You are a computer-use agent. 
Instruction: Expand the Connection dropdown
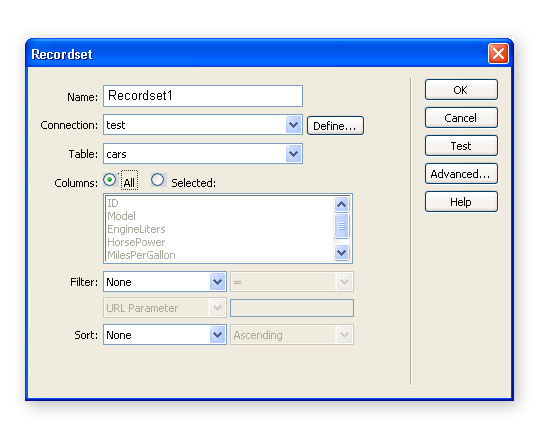(293, 125)
